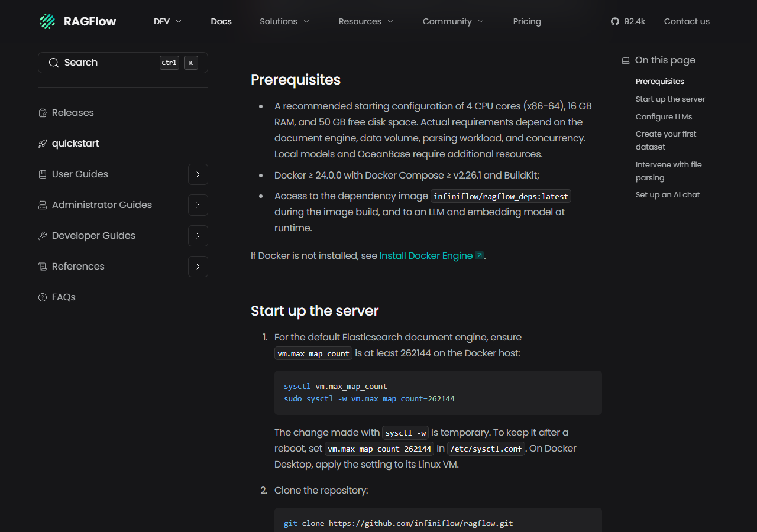Viewport: 757px width, 532px height.
Task: Open the DEV version dropdown
Action: 167,21
